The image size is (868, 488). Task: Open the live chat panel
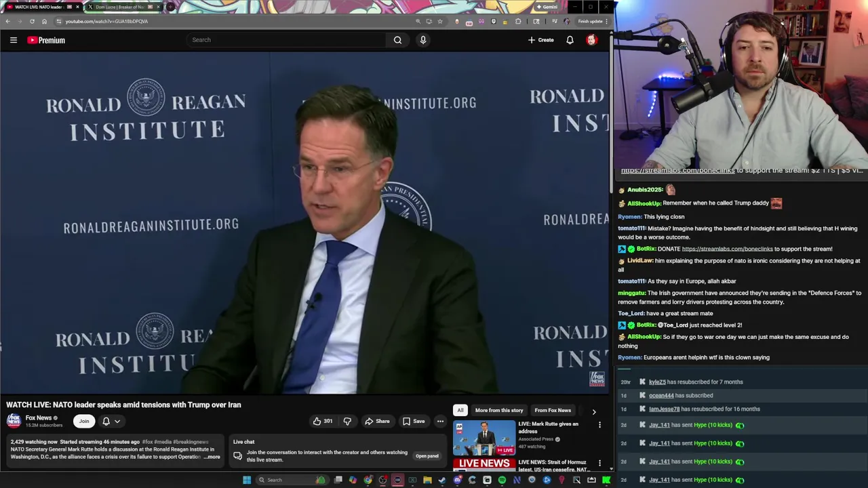coord(427,456)
